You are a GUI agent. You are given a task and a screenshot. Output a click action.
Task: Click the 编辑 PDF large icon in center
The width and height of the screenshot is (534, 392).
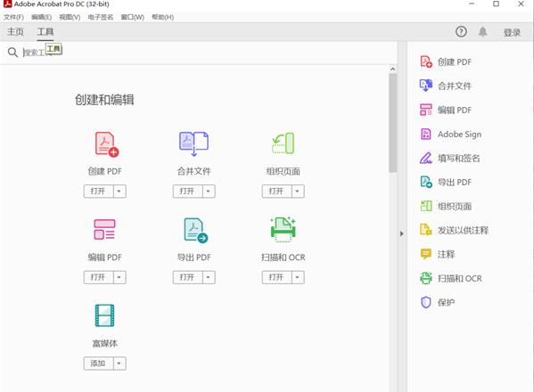pyautogui.click(x=104, y=229)
